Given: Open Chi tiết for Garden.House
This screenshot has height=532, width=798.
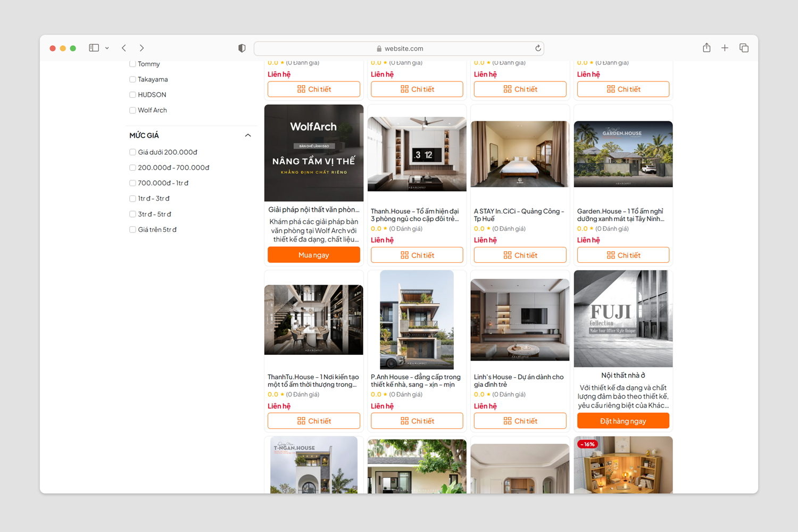Looking at the screenshot, I should coord(623,255).
